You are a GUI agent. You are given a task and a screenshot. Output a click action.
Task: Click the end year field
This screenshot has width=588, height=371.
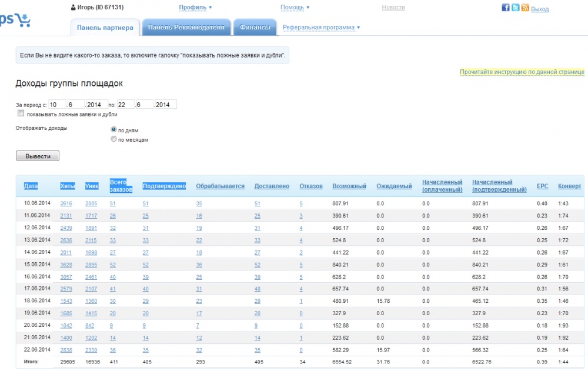click(165, 104)
